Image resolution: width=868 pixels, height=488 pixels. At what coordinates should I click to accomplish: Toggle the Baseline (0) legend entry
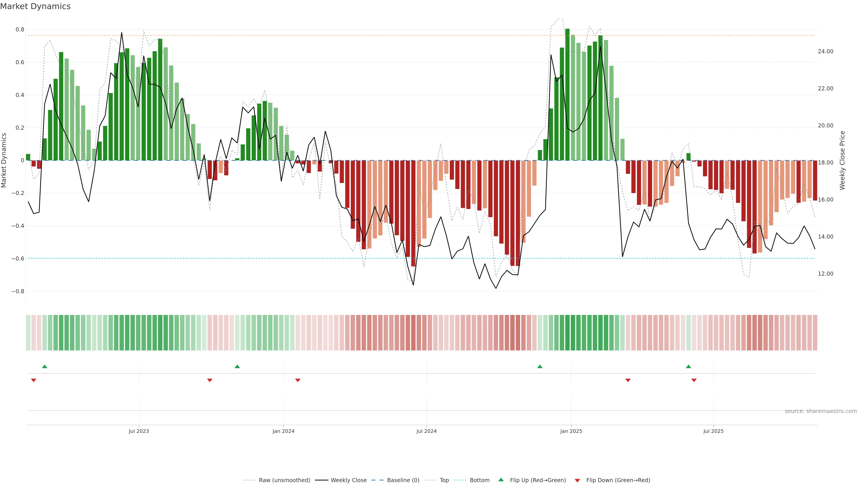pos(403,480)
